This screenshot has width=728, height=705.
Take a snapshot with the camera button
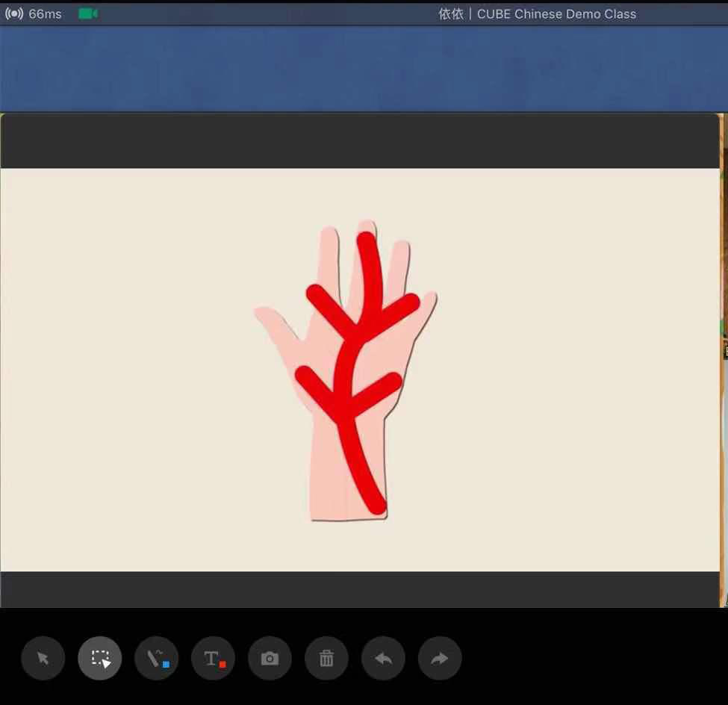(270, 658)
